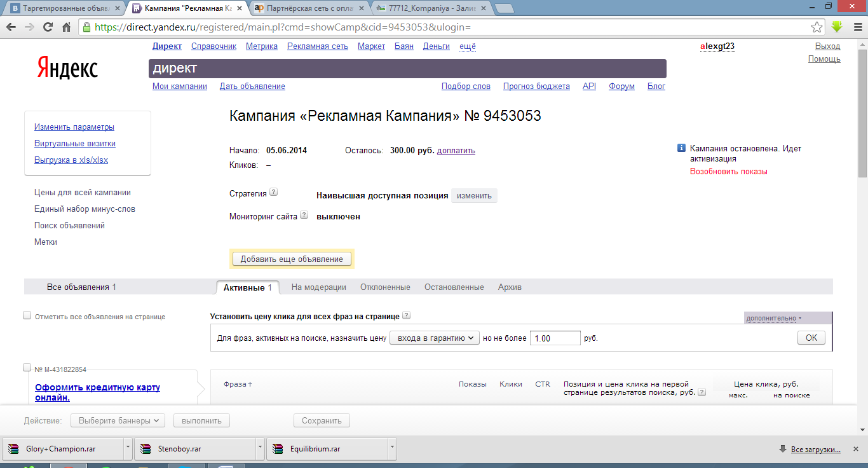868x468 pixels.
Task: Confirm the price with the OK button
Action: pyautogui.click(x=811, y=338)
